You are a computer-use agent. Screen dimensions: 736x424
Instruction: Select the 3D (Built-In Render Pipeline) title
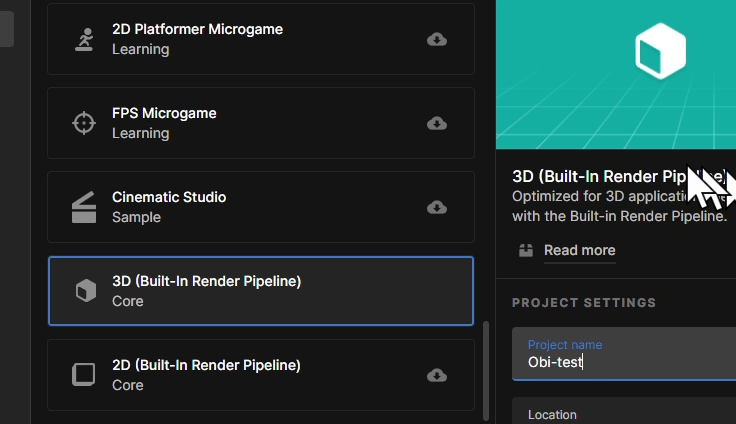point(206,281)
